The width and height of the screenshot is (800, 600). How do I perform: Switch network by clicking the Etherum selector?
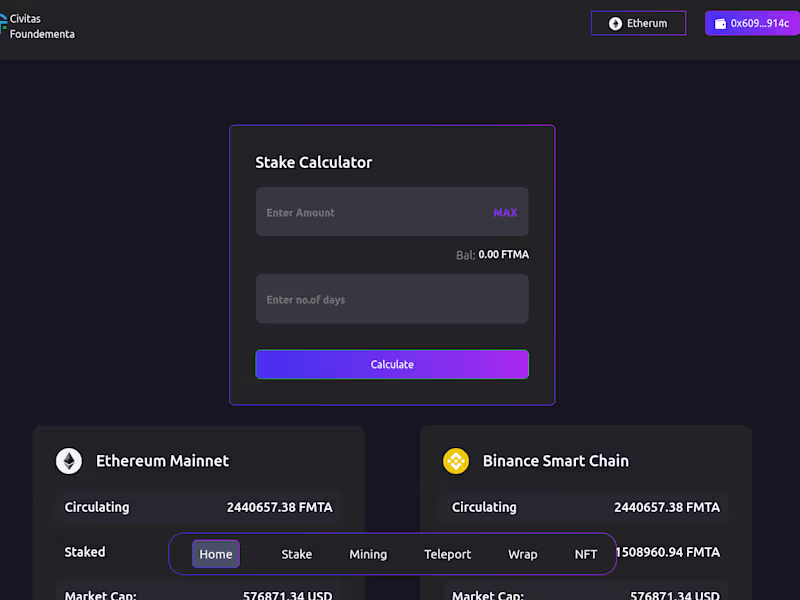coord(638,23)
